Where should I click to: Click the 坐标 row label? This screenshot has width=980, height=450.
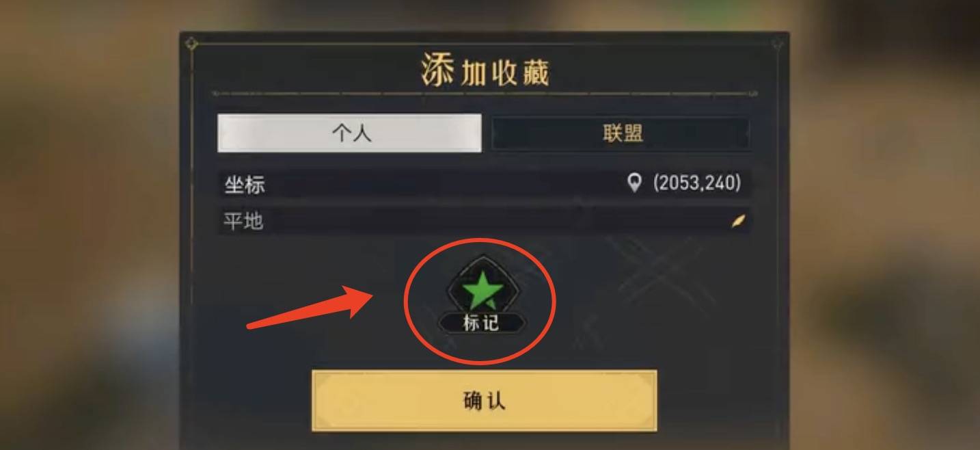click(244, 184)
